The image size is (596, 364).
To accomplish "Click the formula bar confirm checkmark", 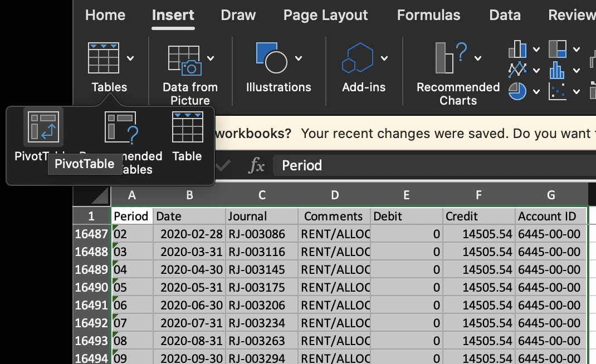I will (x=223, y=165).
